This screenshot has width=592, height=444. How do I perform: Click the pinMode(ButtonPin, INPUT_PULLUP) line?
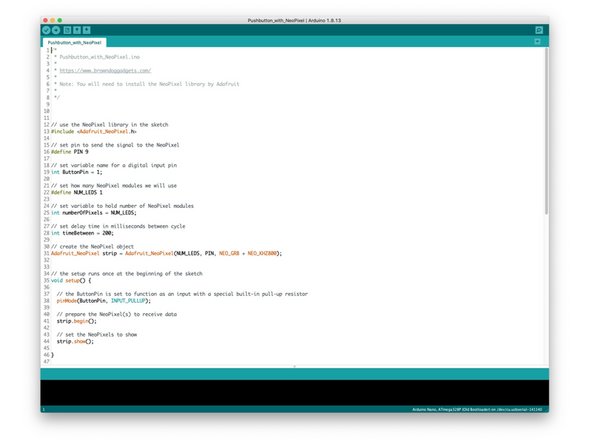104,301
